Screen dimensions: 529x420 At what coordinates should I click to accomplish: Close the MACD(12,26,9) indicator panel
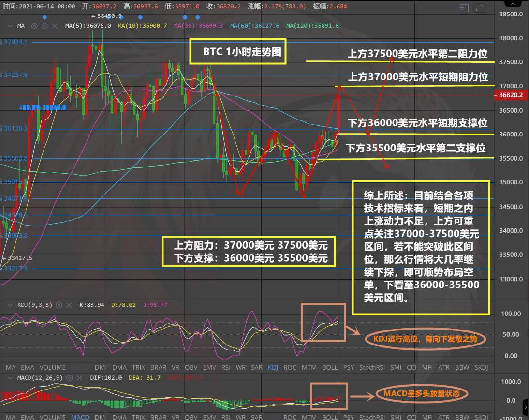[80, 378]
